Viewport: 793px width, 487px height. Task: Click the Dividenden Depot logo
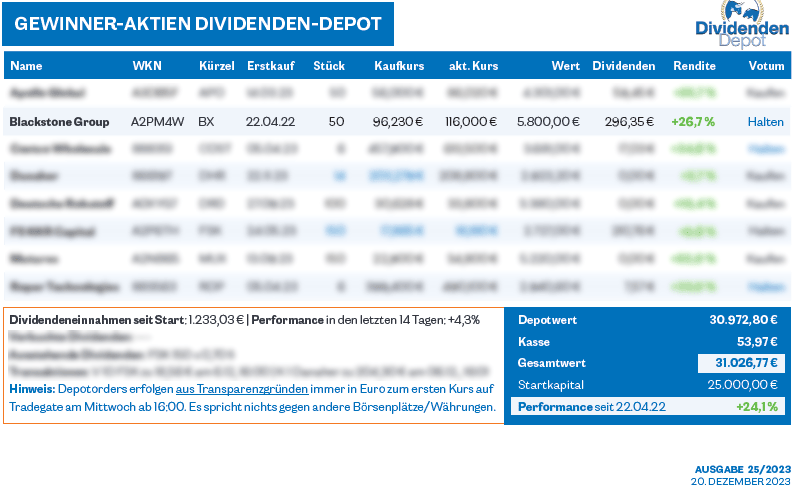742,24
